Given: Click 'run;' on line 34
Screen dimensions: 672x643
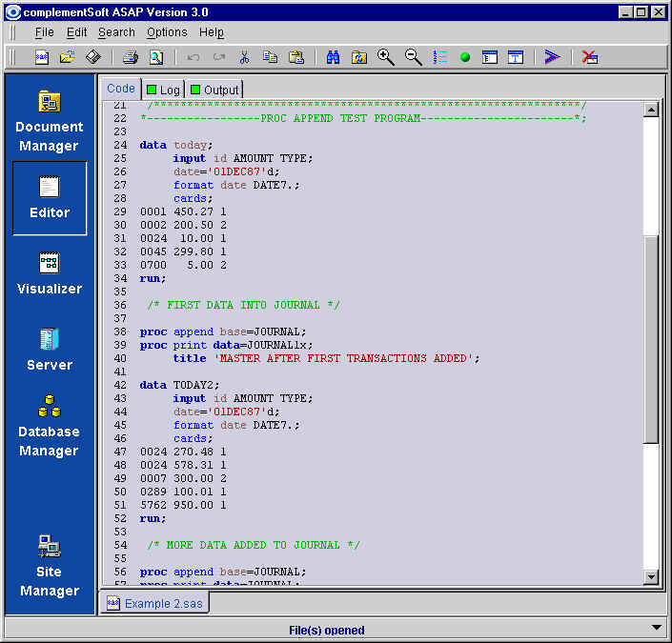Looking at the screenshot, I should click(153, 278).
